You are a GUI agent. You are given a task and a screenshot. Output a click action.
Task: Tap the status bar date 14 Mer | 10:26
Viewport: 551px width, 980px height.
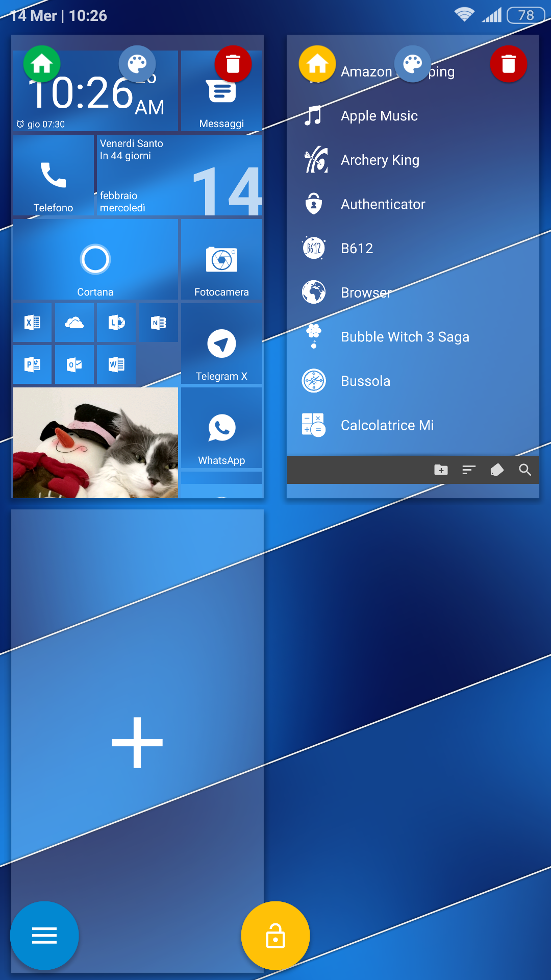(59, 16)
